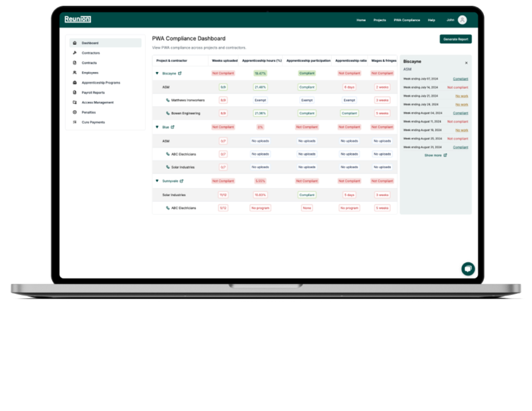The width and height of the screenshot is (532, 411).
Task: Click the Contracts document icon
Action: [75, 63]
